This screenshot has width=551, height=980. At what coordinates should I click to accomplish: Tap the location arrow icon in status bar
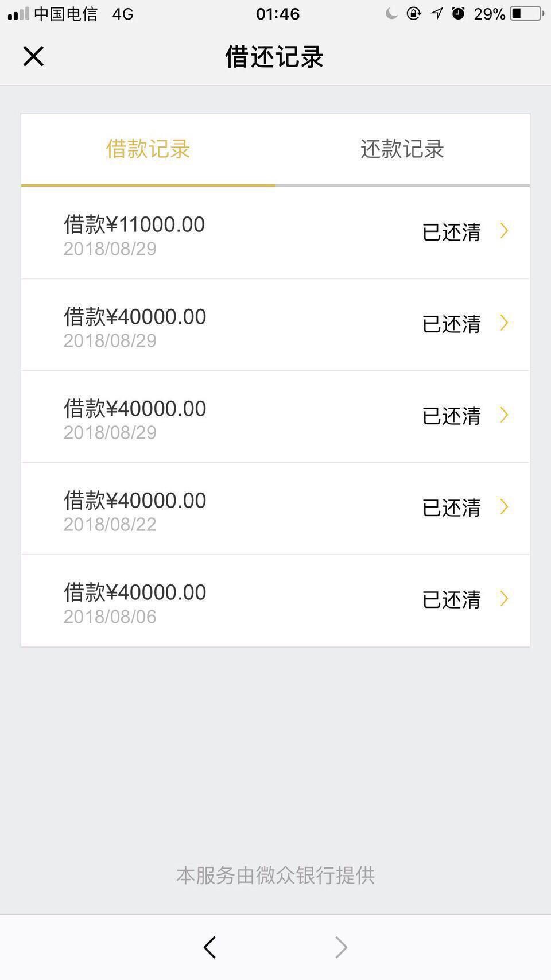click(x=437, y=13)
